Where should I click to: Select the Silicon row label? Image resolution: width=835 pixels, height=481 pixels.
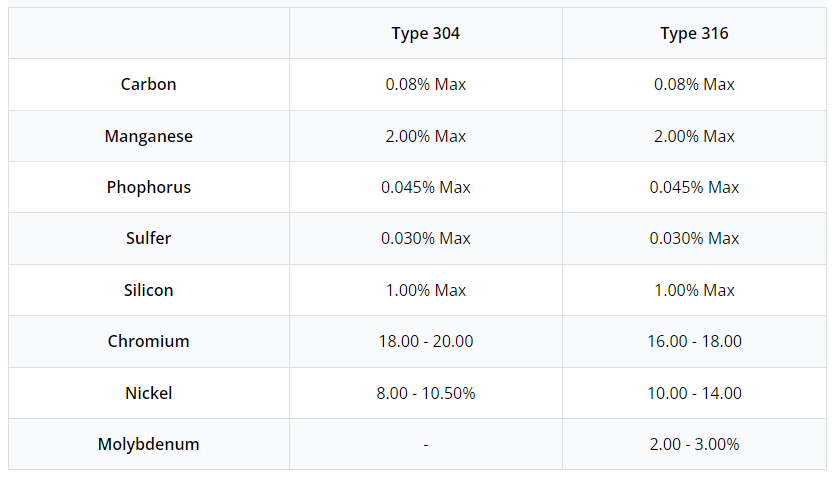[x=148, y=290]
